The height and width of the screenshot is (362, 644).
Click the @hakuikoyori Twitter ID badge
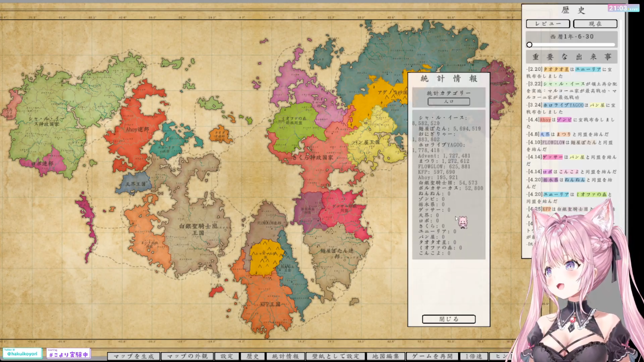point(22,353)
